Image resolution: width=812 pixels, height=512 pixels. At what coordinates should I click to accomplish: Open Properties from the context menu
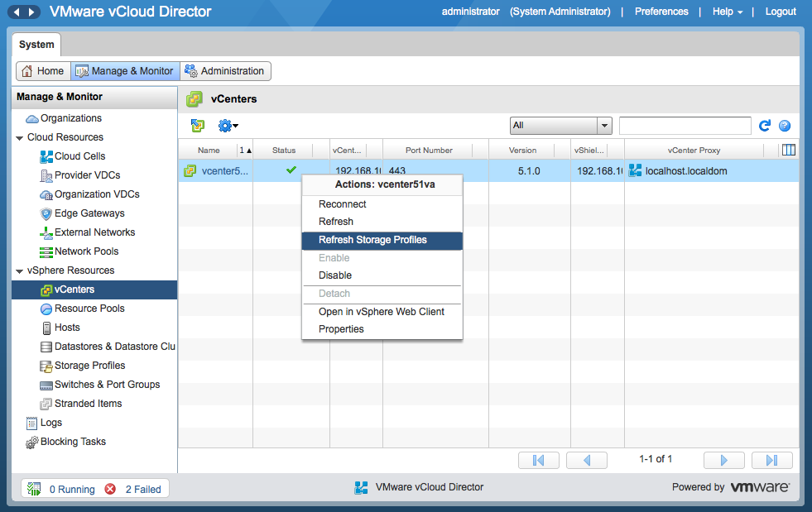pyautogui.click(x=382, y=329)
